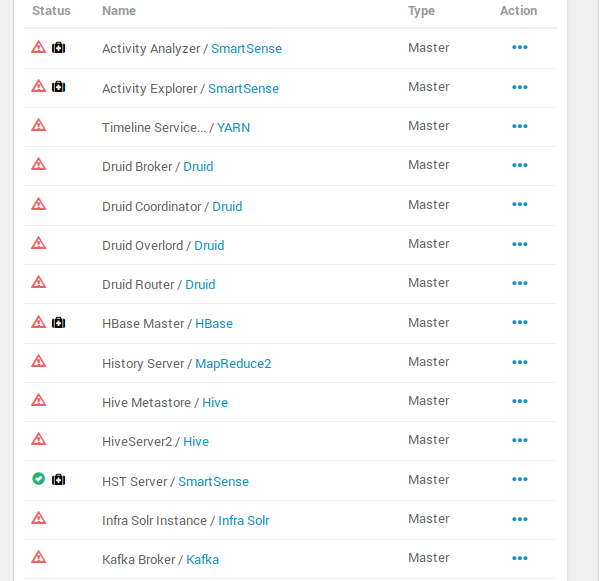Click the green started status icon for HST Server

click(39, 479)
